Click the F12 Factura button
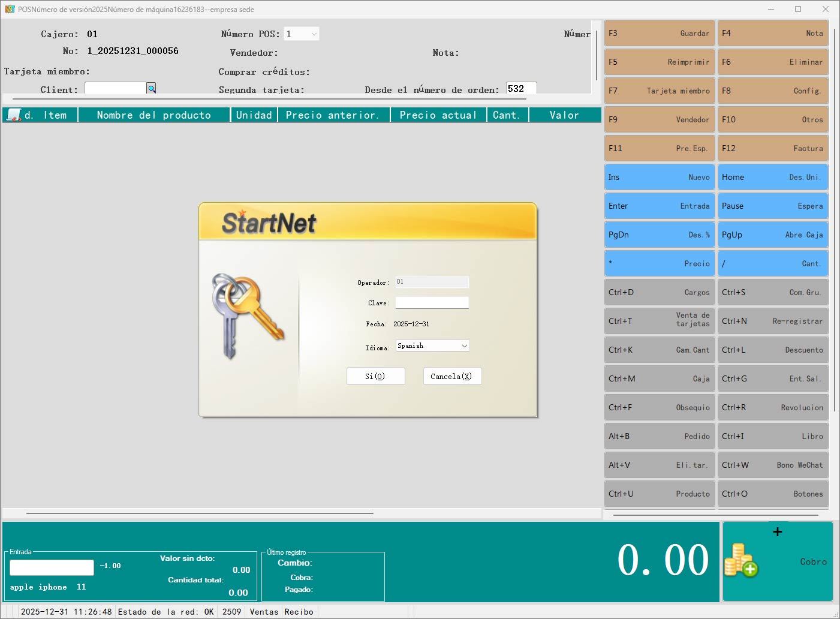This screenshot has width=840, height=619. click(772, 149)
